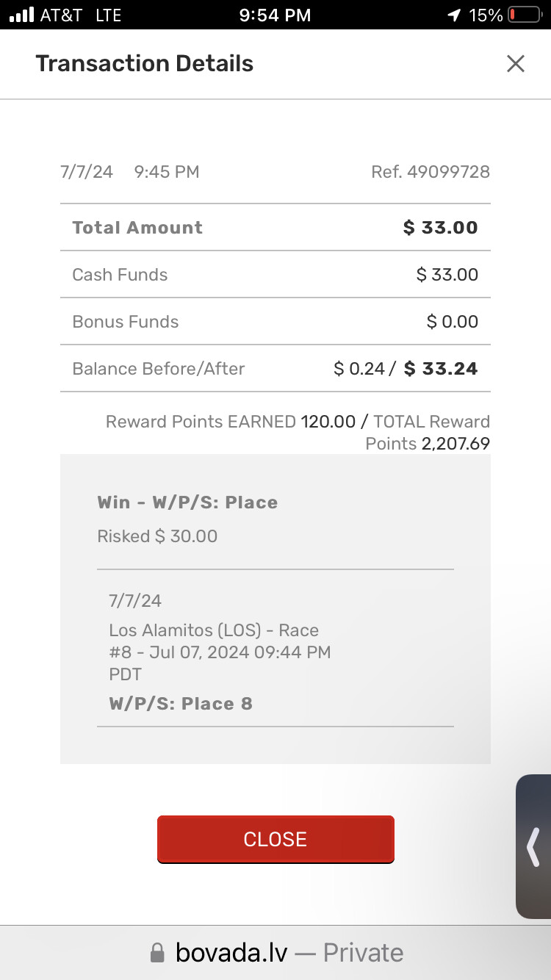Tap the Cash Funds row label

[x=120, y=275]
